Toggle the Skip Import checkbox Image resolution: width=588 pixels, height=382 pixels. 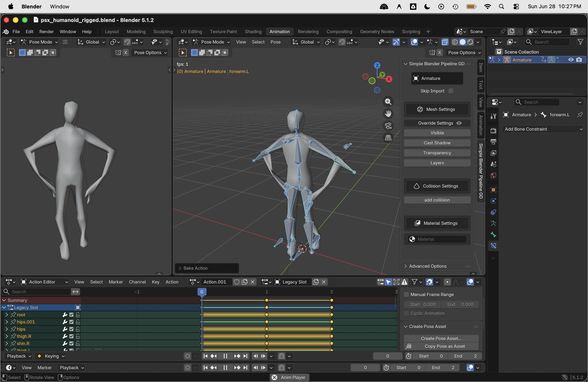click(x=451, y=91)
